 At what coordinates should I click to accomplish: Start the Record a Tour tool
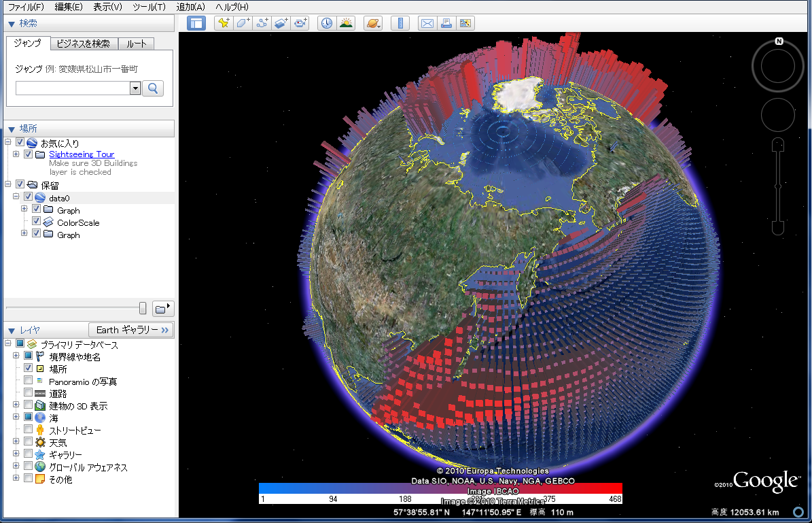(300, 23)
